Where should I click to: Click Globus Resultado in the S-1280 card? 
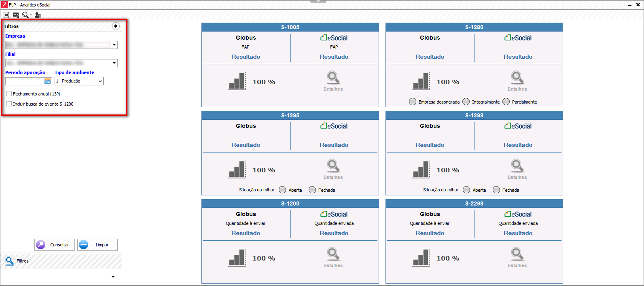pyautogui.click(x=430, y=57)
